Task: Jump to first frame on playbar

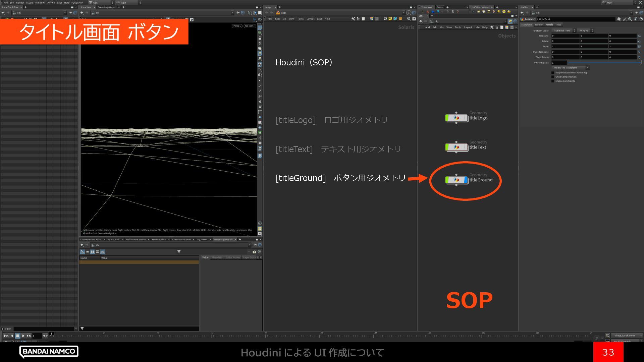Action: [x=6, y=336]
